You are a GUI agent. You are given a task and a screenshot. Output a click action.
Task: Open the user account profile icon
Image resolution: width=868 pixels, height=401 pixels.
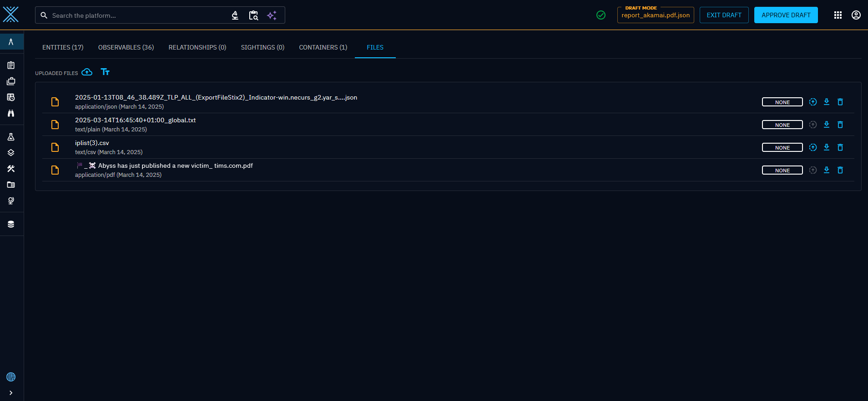click(x=856, y=15)
